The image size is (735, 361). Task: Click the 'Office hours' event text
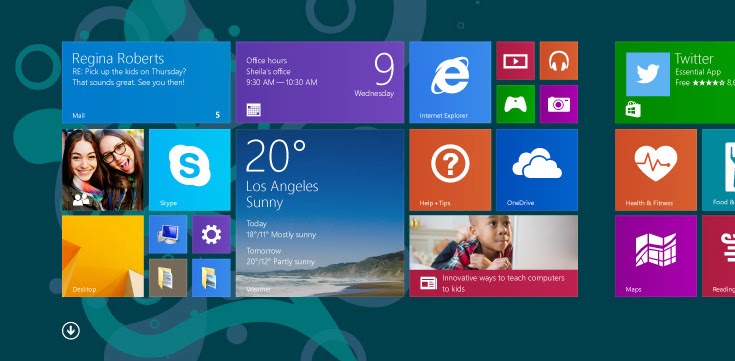pyautogui.click(x=267, y=60)
